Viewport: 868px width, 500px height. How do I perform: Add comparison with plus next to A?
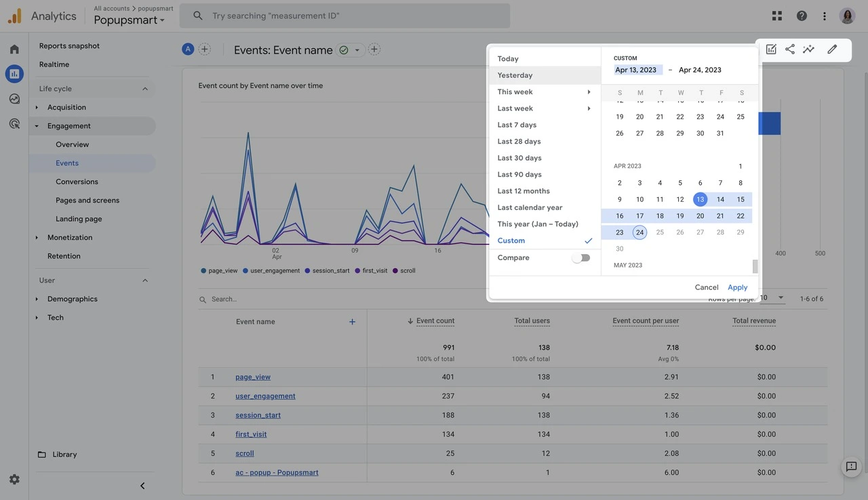(204, 49)
